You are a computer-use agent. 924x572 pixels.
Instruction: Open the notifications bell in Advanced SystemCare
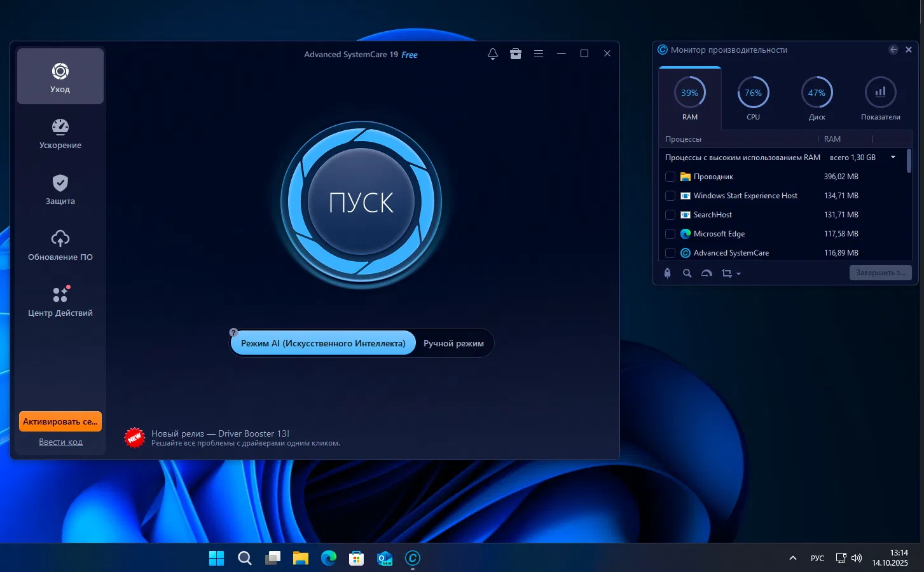(493, 54)
